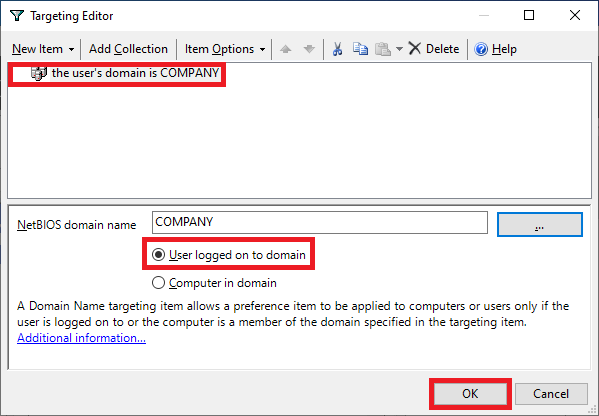The width and height of the screenshot is (599, 416).
Task: Open the Additional information link
Action: (81, 338)
